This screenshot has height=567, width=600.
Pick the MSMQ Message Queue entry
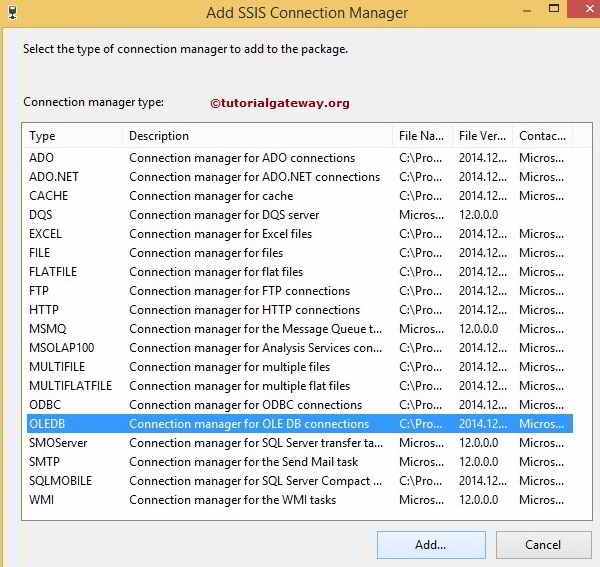[x=300, y=329]
